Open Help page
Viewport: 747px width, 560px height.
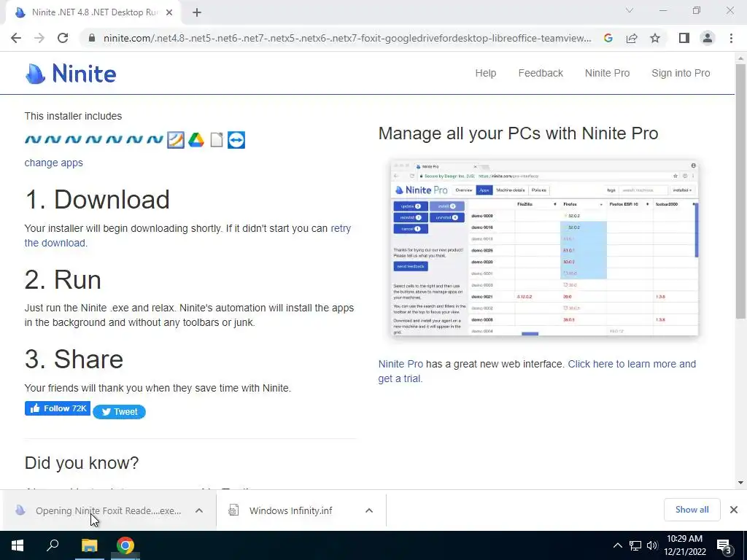tap(485, 73)
